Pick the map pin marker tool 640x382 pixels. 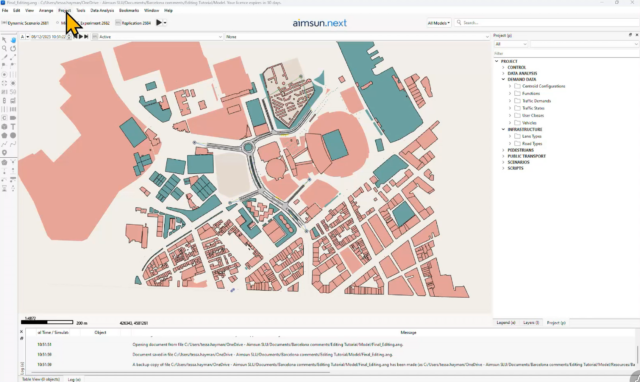pos(4,153)
